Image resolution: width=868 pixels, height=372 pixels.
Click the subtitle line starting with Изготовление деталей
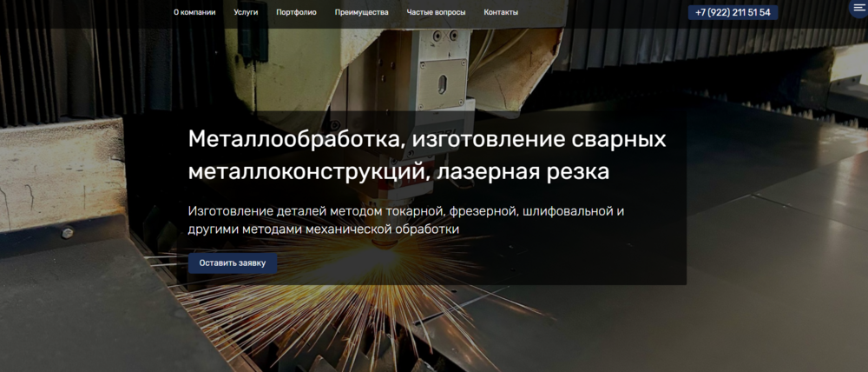405,211
